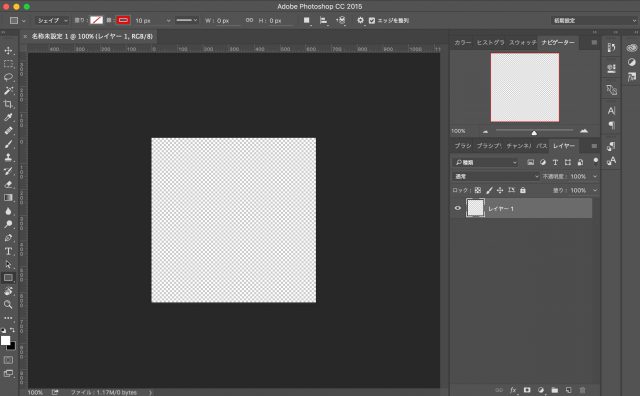Screen dimensions: 640x396
Task: Click the Navigator zoom slider handle
Action: [x=534, y=133]
